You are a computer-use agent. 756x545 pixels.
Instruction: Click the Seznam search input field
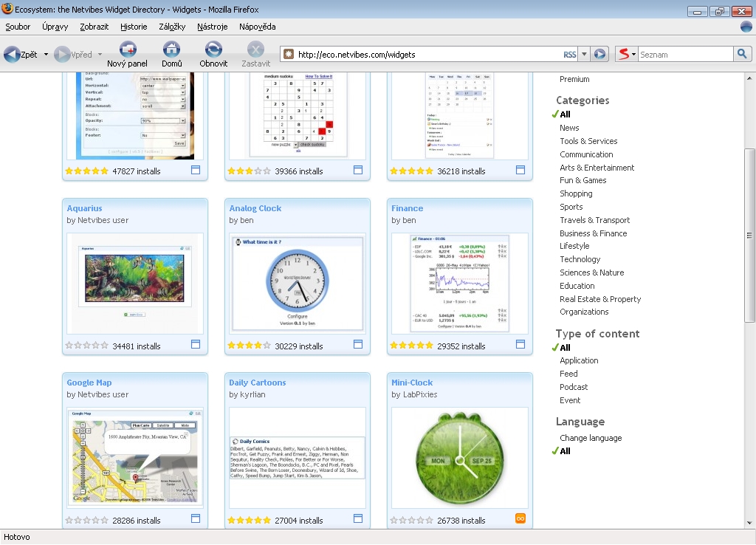686,54
